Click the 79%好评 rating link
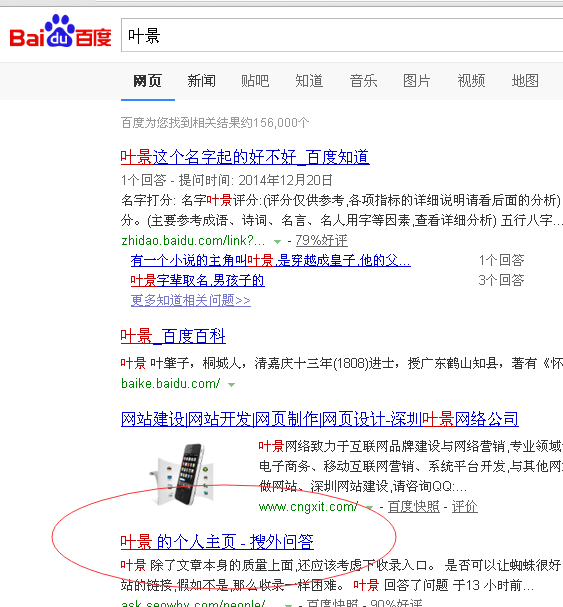 [x=321, y=240]
